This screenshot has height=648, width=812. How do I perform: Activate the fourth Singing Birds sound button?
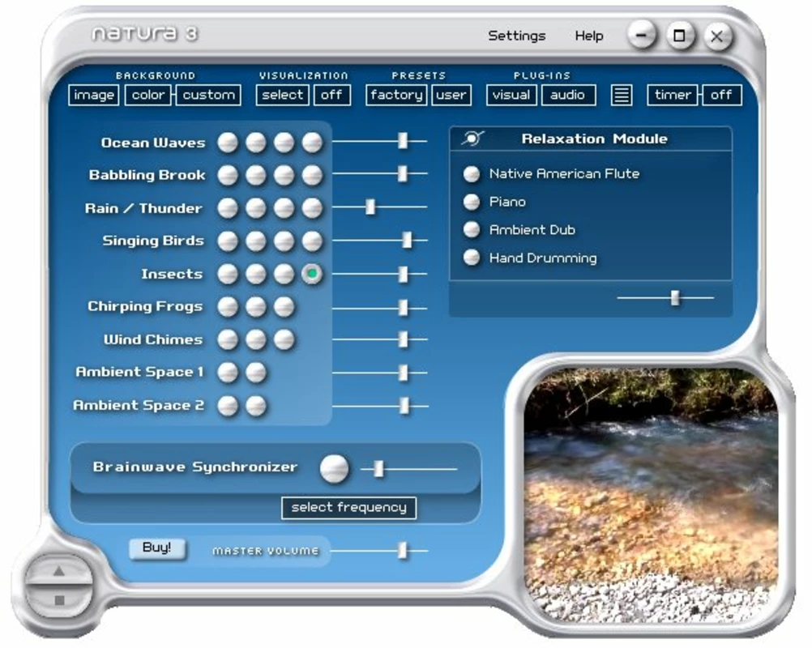click(312, 241)
